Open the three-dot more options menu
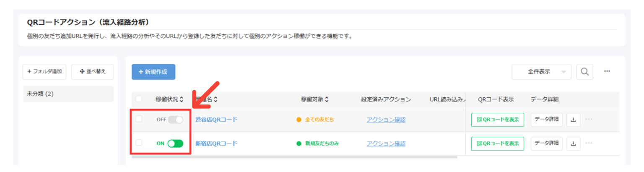 (x=607, y=72)
